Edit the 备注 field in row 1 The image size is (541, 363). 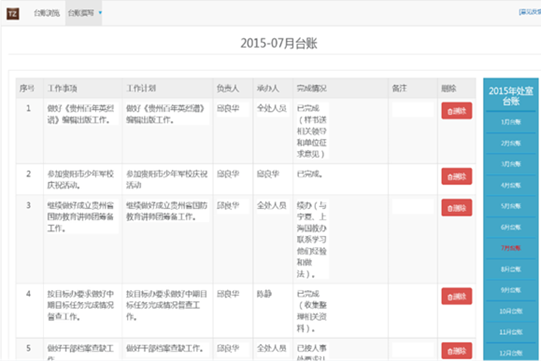coord(413,110)
